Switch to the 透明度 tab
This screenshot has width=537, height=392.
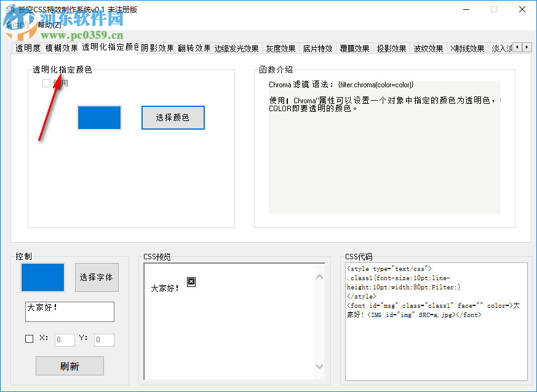tap(26, 47)
